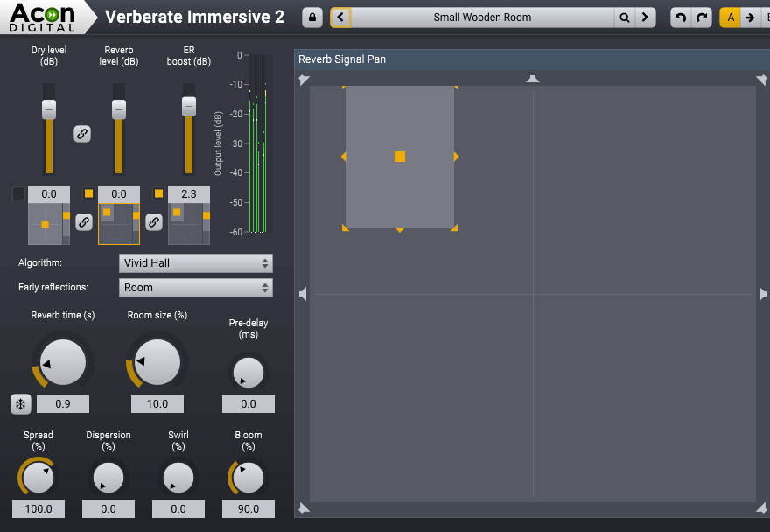
Task: Edit the Pre-delay value field
Action: tap(248, 404)
